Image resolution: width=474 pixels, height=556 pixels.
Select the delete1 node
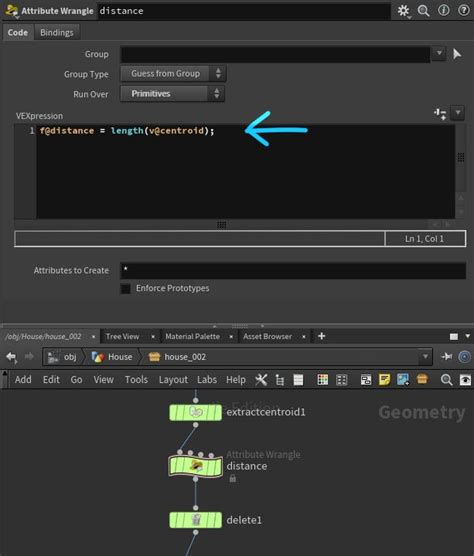[x=195, y=520]
